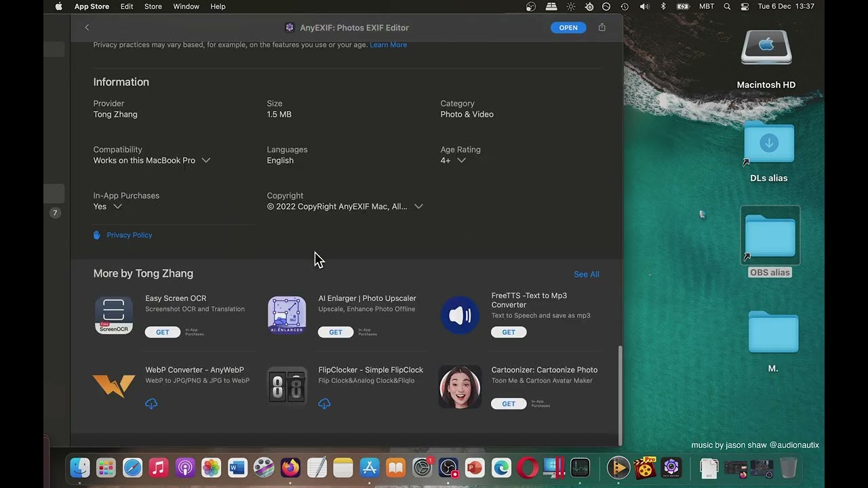Click the Time Machine menu bar icon

tap(625, 6)
